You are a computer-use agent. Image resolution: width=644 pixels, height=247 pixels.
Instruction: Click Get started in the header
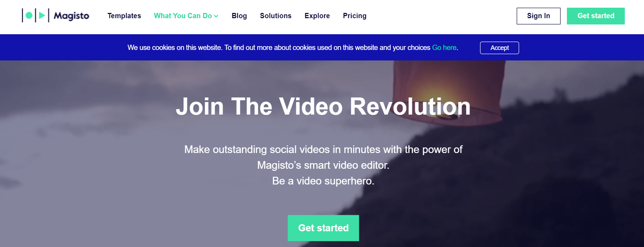[x=596, y=16]
